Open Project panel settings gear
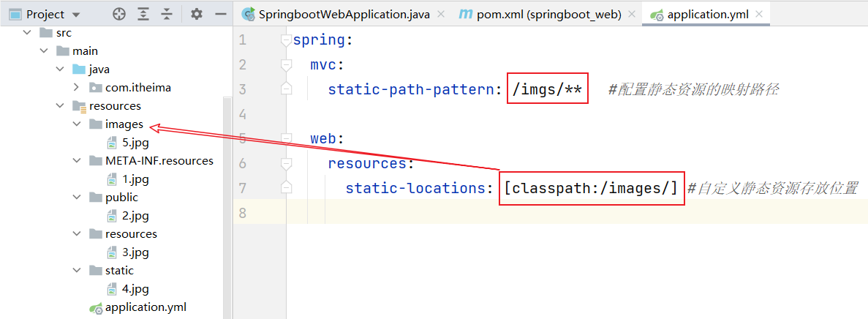Screen dimensions: 868x319 pos(196,14)
